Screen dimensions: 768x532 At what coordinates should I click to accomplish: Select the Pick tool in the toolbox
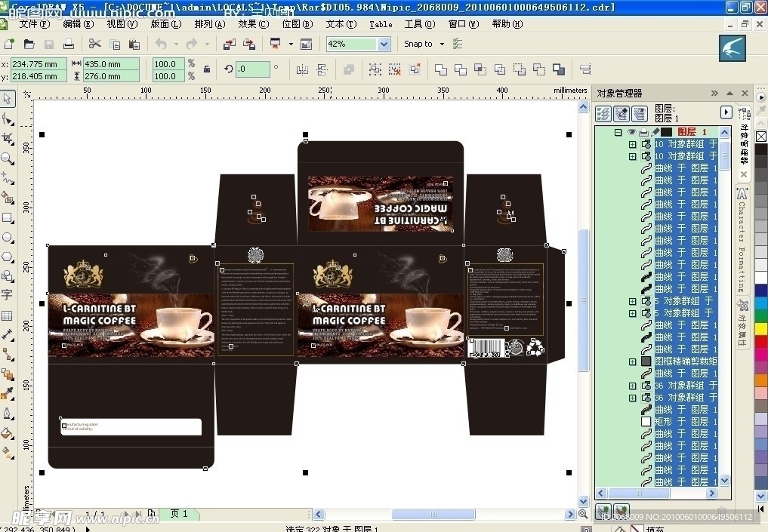(x=8, y=99)
